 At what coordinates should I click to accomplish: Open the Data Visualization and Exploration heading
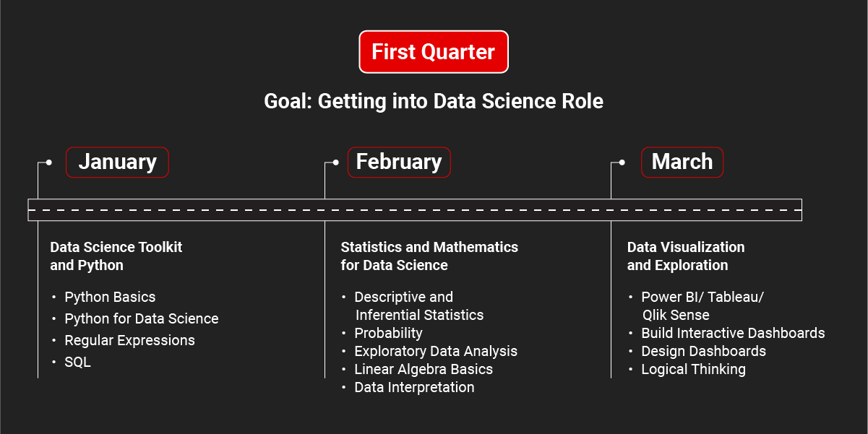click(x=686, y=256)
